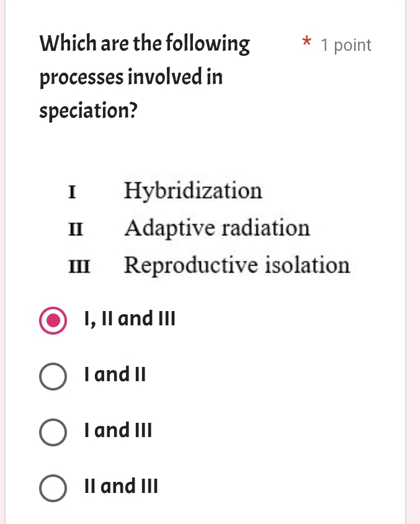Screen dimensions: 420x524
Task: Click the roman numeral "I" label
Action: tap(70, 192)
